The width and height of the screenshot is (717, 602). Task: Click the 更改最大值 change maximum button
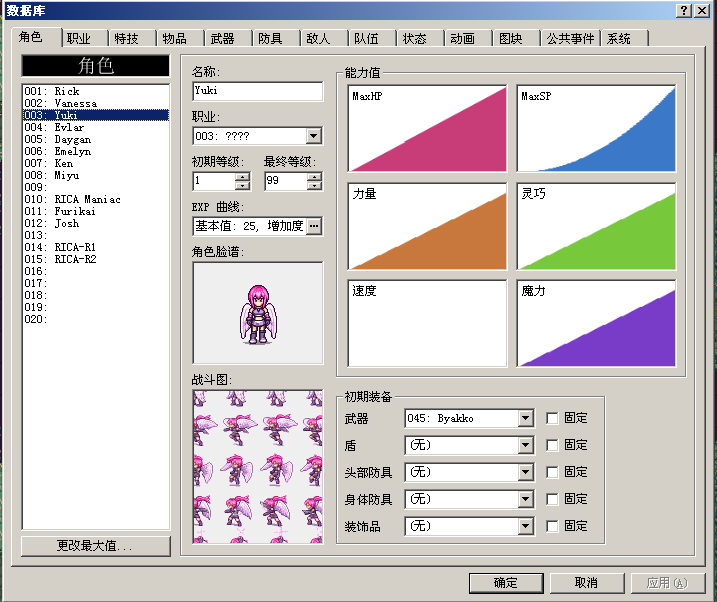coord(96,546)
